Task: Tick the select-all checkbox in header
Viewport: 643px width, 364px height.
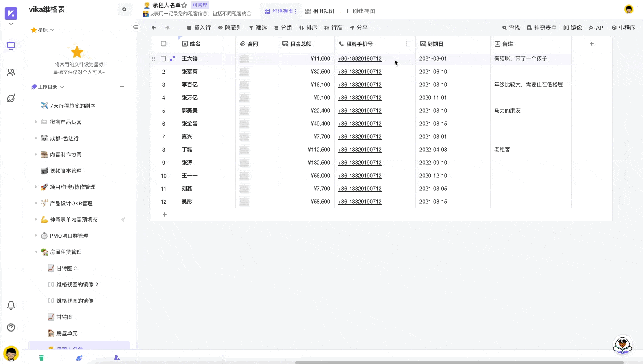Action: click(164, 44)
